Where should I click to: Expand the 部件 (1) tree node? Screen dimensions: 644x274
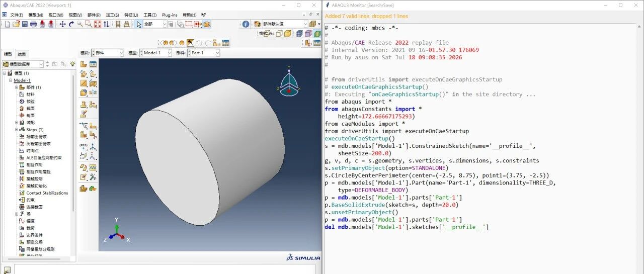pyautogui.click(x=16, y=87)
